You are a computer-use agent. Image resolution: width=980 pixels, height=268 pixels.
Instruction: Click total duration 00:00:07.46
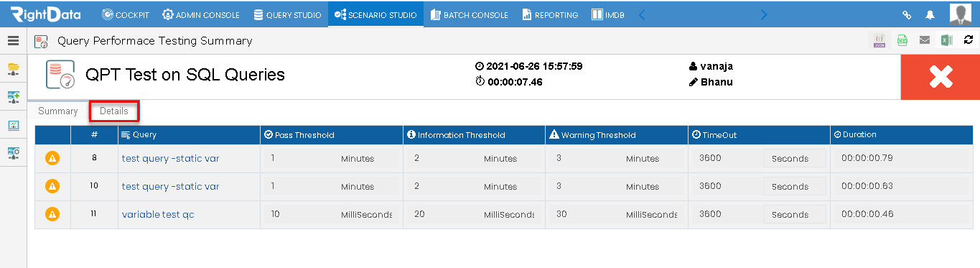515,82
